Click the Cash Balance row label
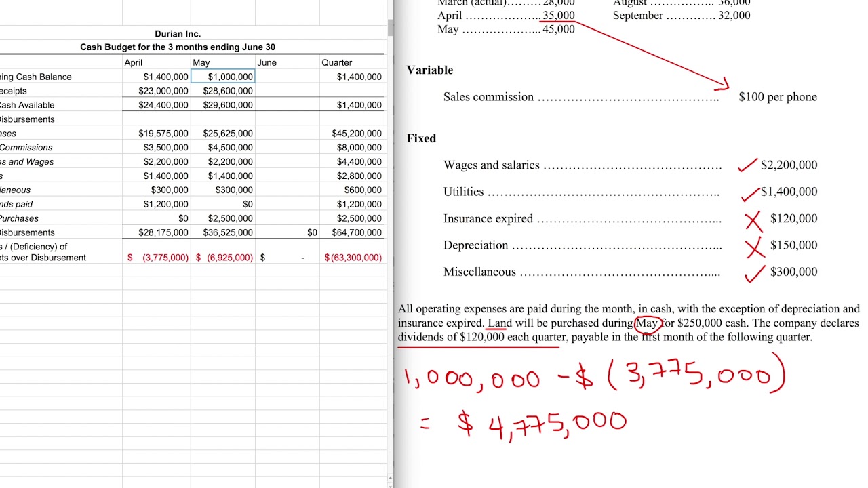This screenshot has width=868, height=488. point(35,77)
